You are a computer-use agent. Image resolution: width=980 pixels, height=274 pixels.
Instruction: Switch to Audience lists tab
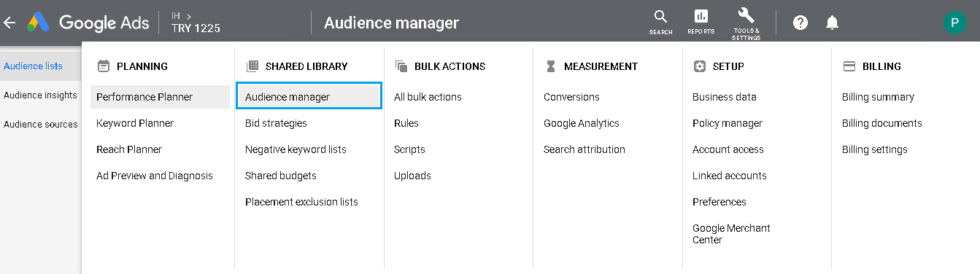pyautogui.click(x=33, y=66)
